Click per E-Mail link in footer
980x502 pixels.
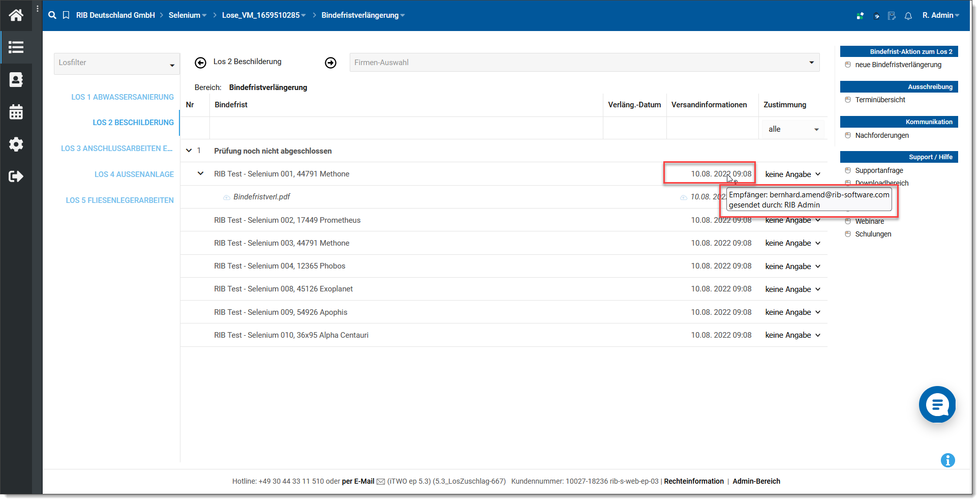tap(358, 481)
